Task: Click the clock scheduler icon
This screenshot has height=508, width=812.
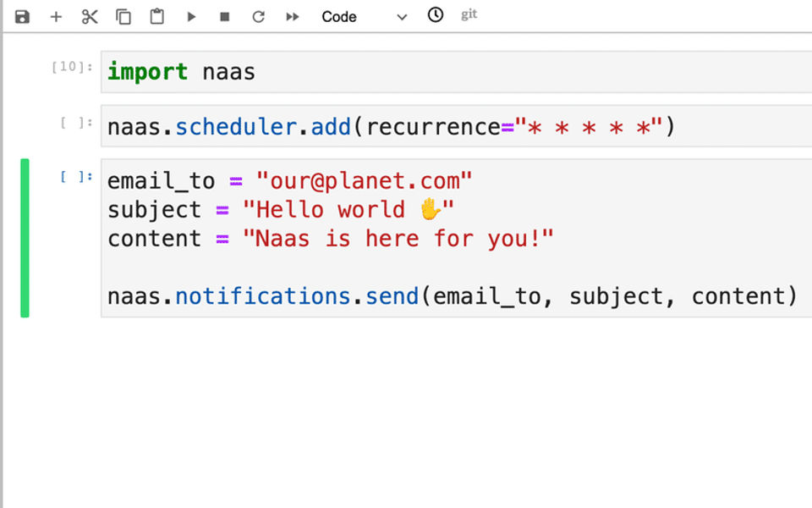Action: coord(436,14)
